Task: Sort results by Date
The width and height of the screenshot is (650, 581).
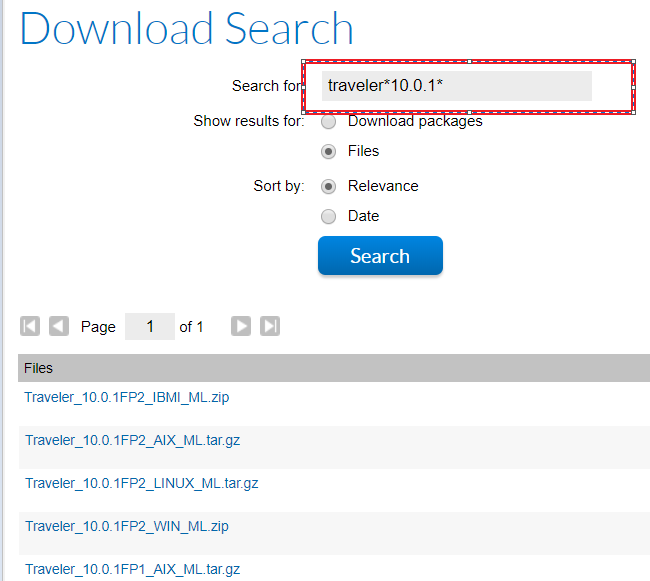Action: (328, 216)
